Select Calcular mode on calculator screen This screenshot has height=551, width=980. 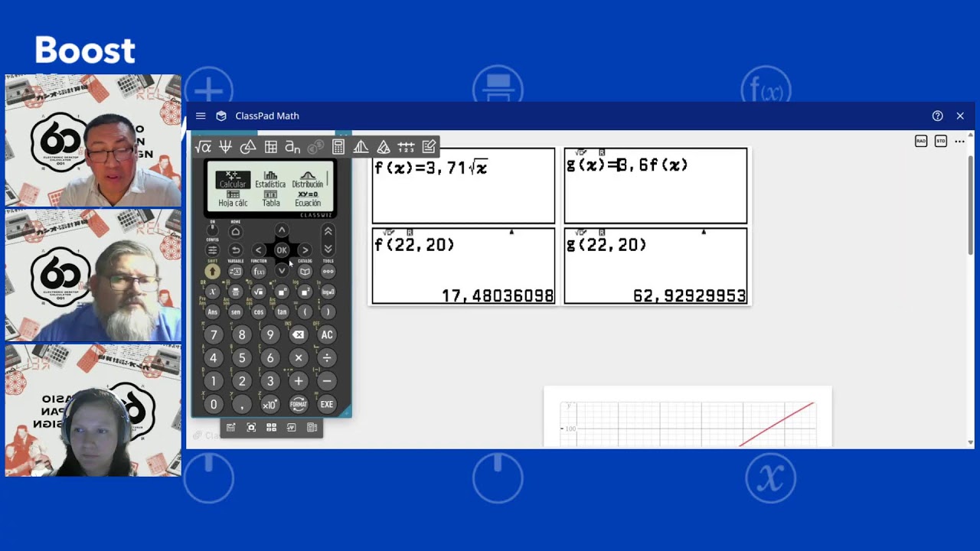tap(233, 180)
